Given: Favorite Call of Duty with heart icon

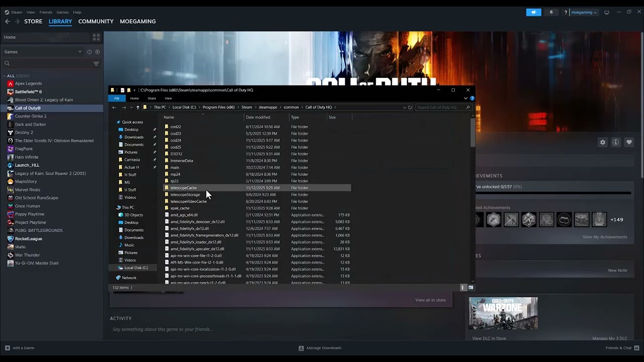Looking at the screenshot, I should pos(629,142).
